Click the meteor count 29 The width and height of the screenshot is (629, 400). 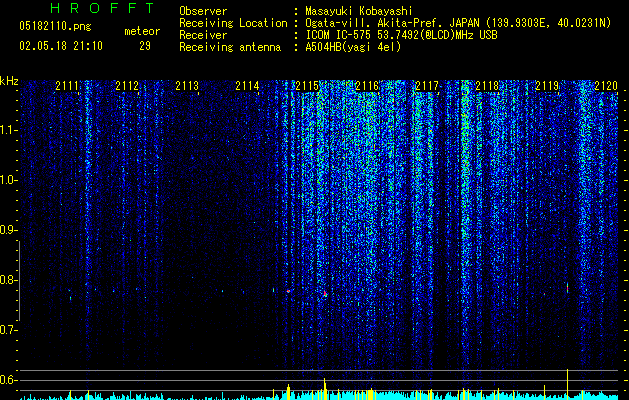click(145, 46)
